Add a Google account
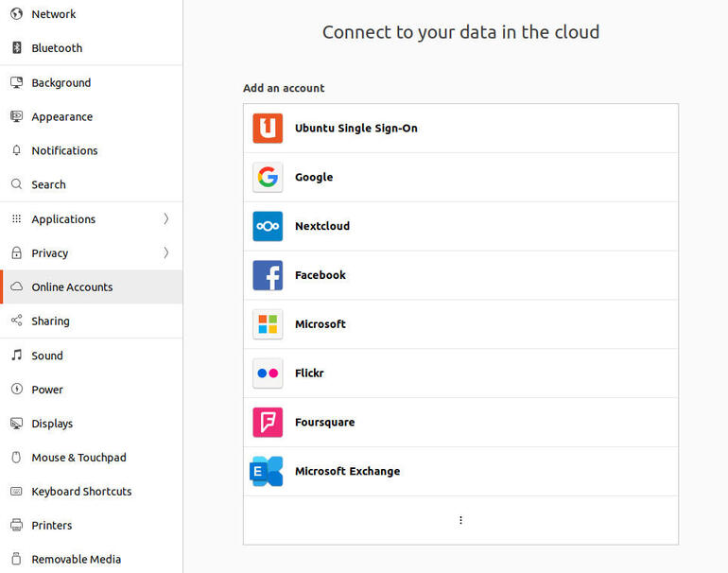Image resolution: width=728 pixels, height=573 pixels. pos(460,177)
